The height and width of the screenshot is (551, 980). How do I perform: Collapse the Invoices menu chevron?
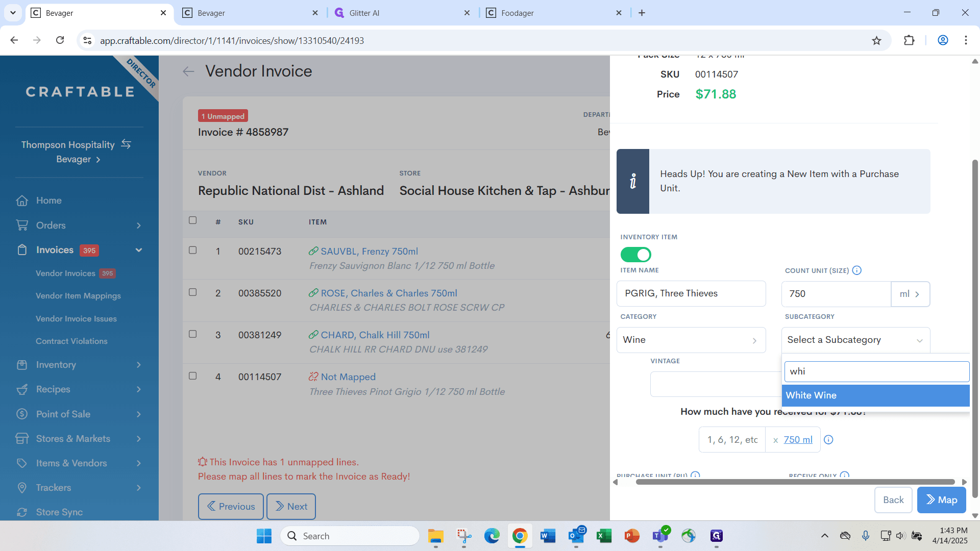pos(139,250)
